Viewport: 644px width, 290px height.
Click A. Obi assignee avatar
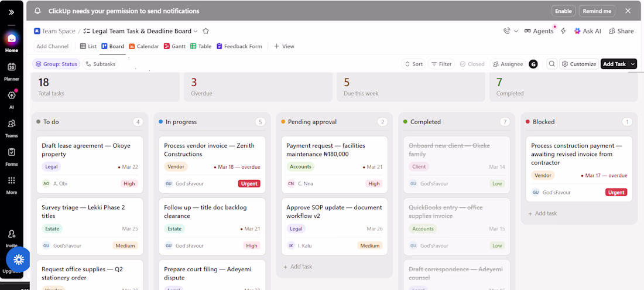pyautogui.click(x=46, y=183)
